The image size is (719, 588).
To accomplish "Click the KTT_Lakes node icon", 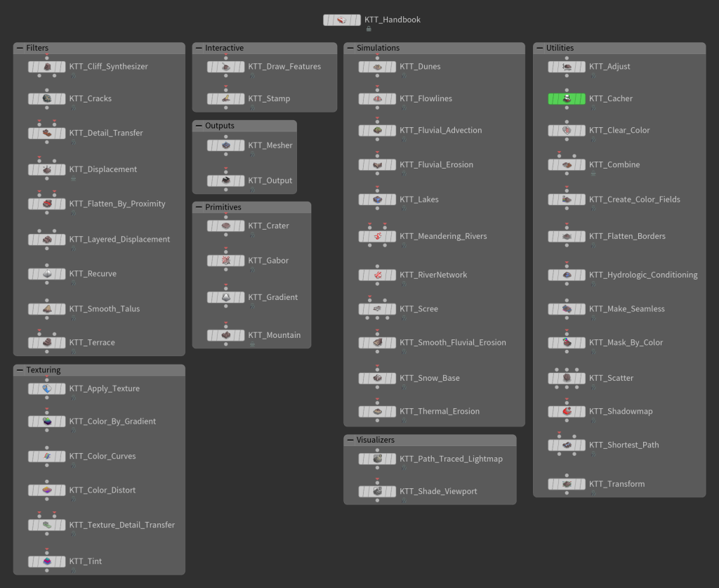I will coord(377,200).
